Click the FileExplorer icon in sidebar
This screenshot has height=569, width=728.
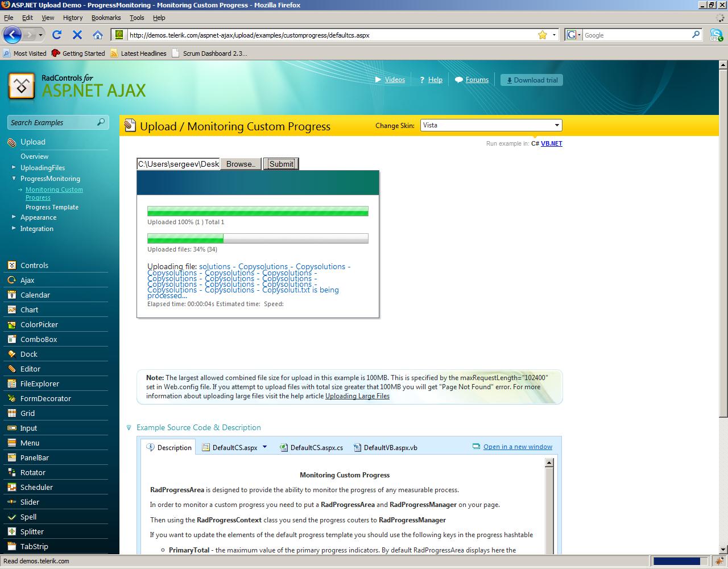[x=11, y=384]
